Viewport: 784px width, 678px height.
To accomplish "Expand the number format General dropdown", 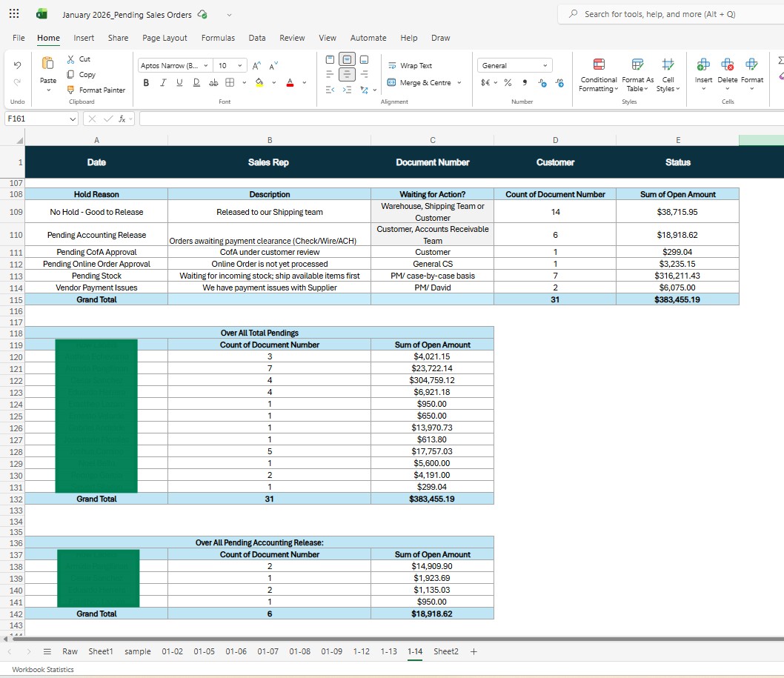I will [x=545, y=65].
